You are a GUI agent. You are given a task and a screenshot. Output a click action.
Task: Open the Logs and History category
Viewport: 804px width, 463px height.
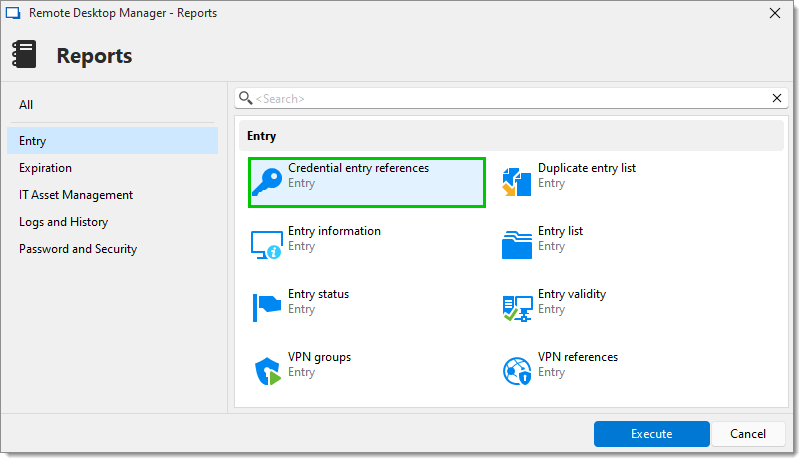pos(112,222)
